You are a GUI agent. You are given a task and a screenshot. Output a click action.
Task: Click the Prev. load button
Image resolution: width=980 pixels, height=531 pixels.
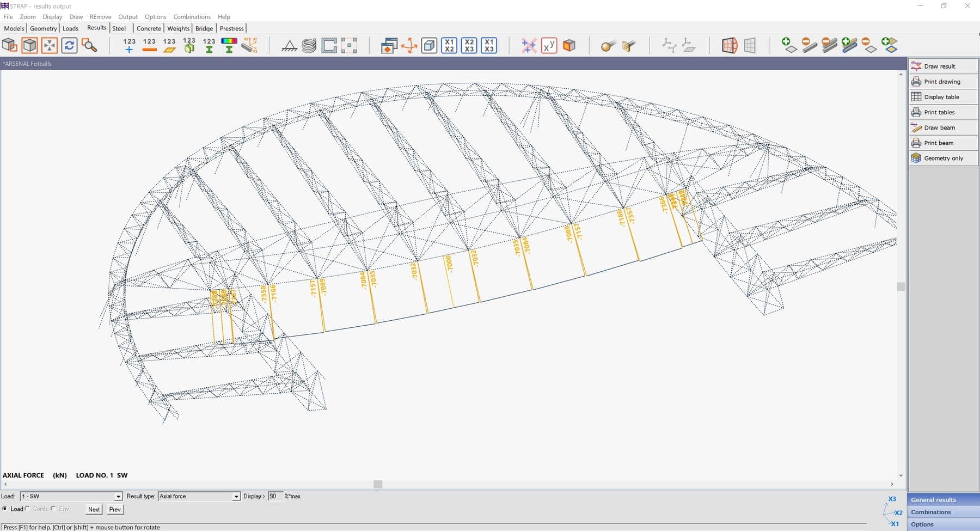point(115,509)
